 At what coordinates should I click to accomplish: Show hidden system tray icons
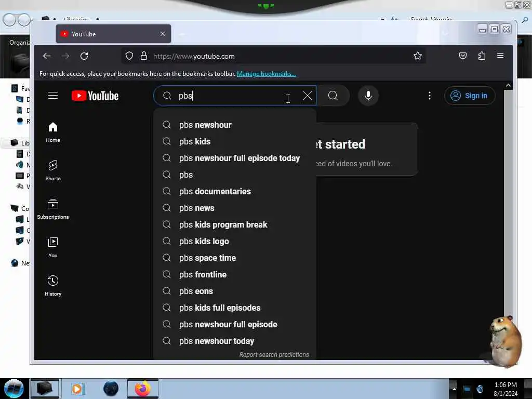click(x=454, y=389)
